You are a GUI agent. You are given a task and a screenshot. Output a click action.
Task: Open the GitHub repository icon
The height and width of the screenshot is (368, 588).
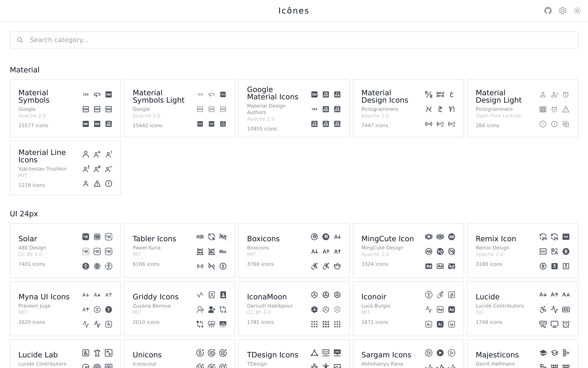tap(548, 11)
